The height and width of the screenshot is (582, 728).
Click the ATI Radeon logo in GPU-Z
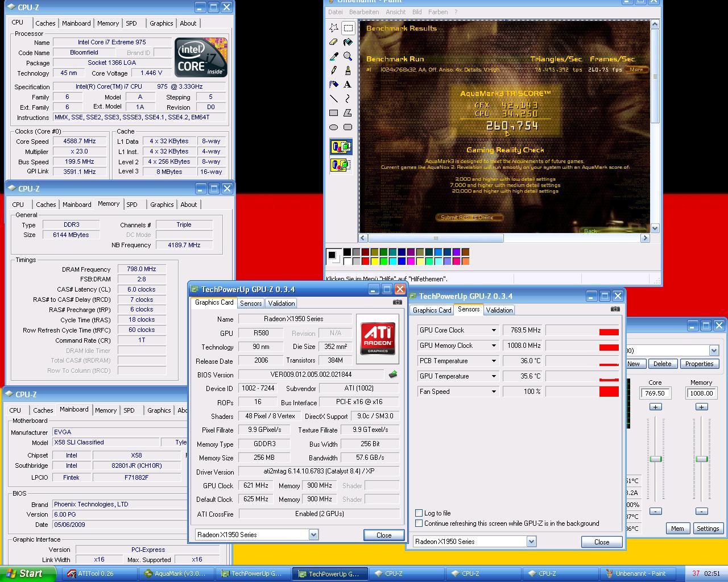[x=378, y=338]
